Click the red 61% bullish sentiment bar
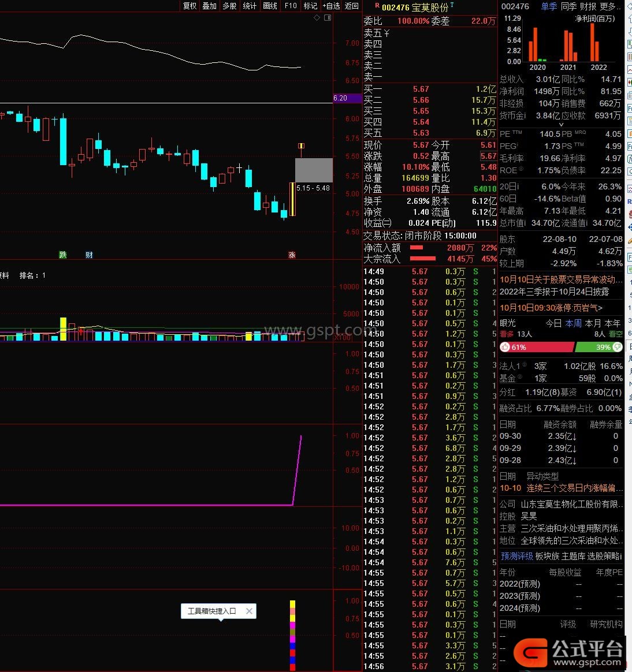The height and width of the screenshot is (672, 632). 537,347
